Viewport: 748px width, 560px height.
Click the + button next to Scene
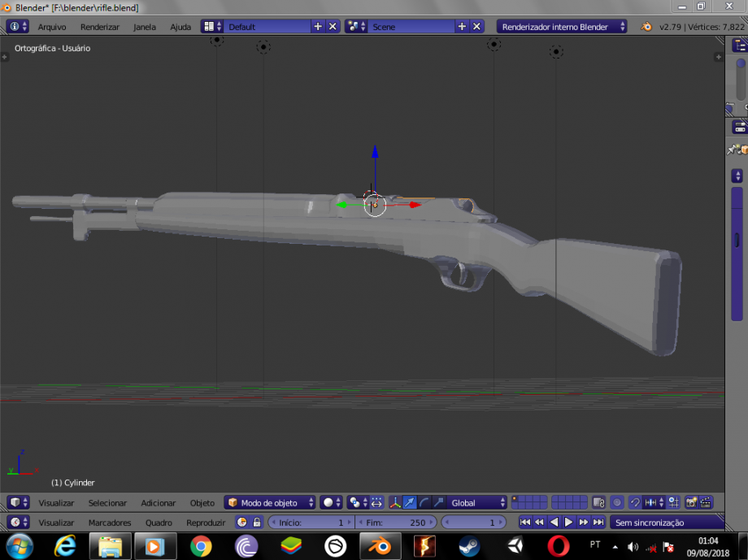[461, 25]
